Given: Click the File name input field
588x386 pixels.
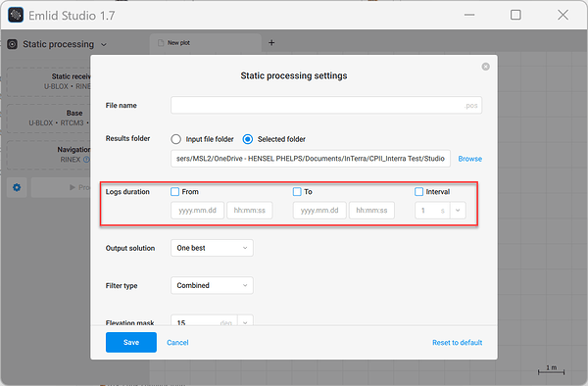Looking at the screenshot, I should 326,105.
